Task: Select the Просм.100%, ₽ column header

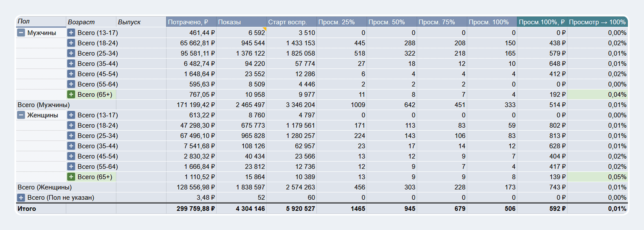Action: 542,22
